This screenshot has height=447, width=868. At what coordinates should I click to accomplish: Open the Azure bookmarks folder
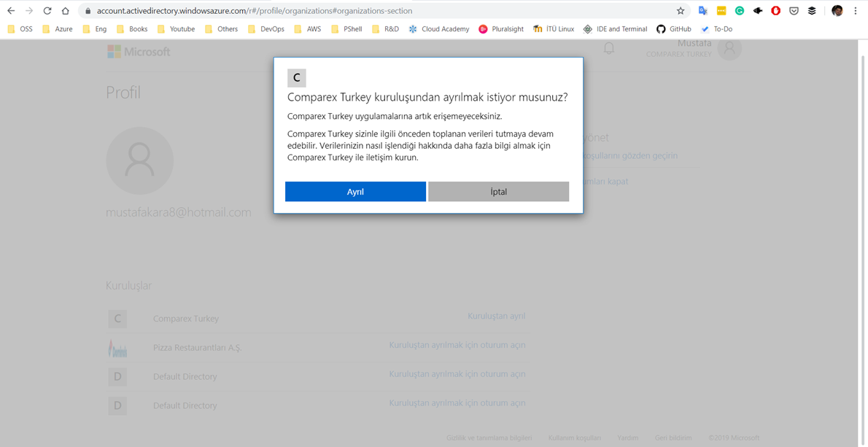(58, 28)
